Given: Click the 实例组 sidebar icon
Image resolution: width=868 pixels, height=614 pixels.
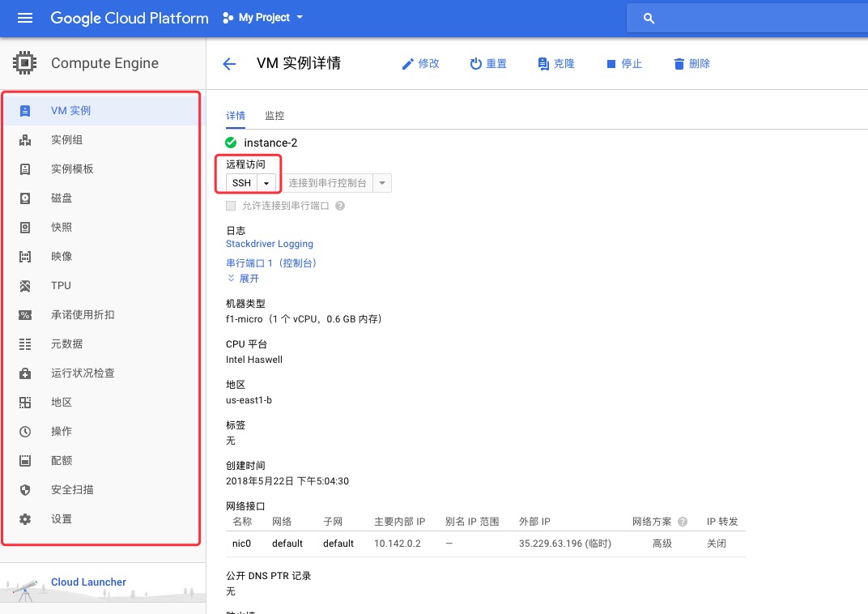Looking at the screenshot, I should (x=25, y=140).
